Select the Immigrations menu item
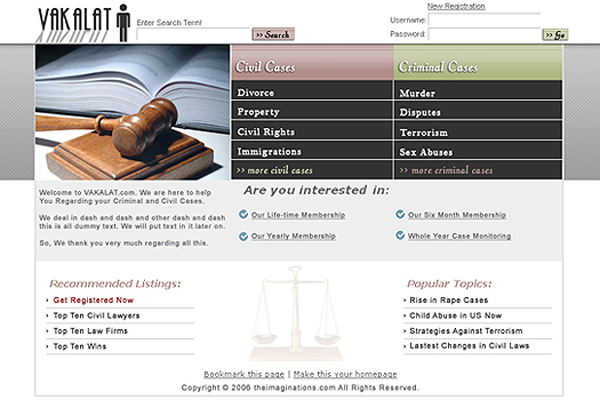This screenshot has height=400, width=600. pyautogui.click(x=312, y=150)
